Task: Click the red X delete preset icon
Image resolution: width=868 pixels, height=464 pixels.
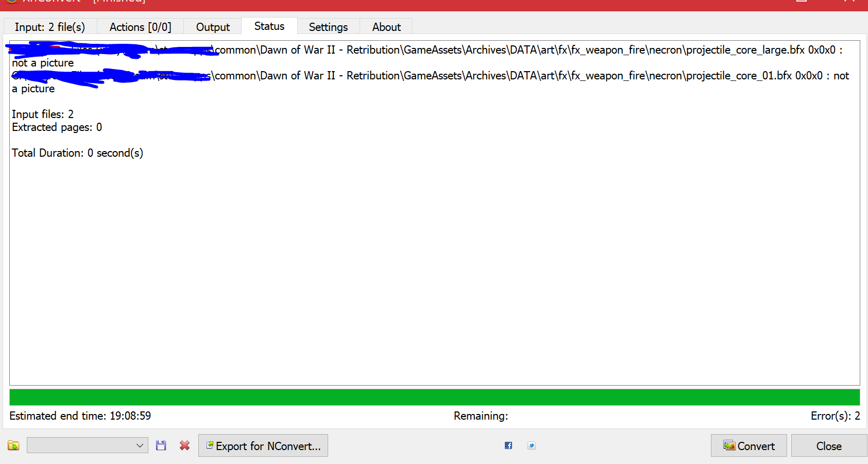Action: [x=184, y=445]
